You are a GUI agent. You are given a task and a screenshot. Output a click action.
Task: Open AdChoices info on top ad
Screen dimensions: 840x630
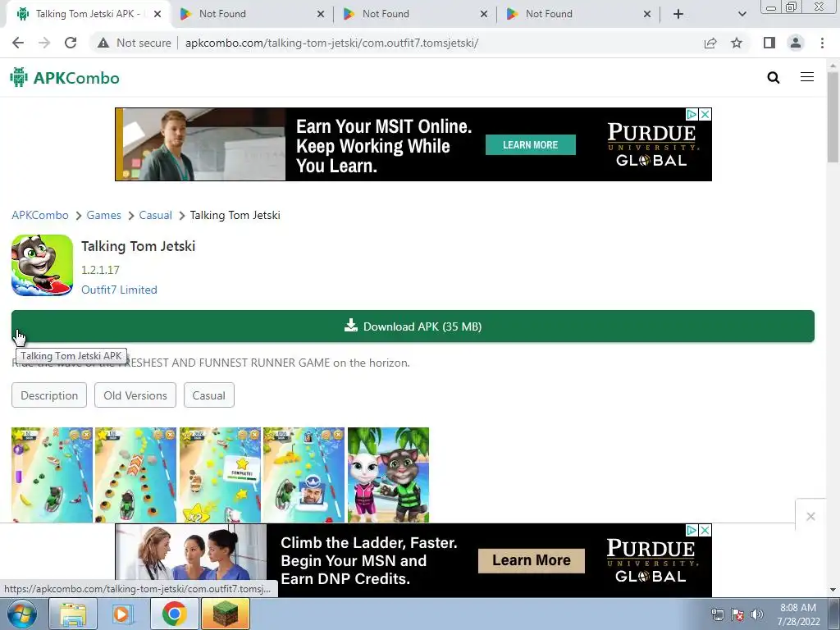(692, 114)
